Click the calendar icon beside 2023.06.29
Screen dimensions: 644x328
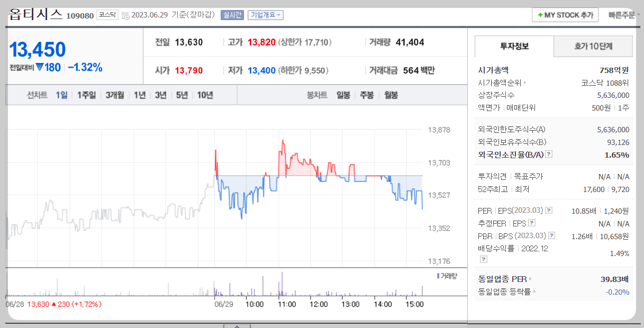[x=125, y=15]
